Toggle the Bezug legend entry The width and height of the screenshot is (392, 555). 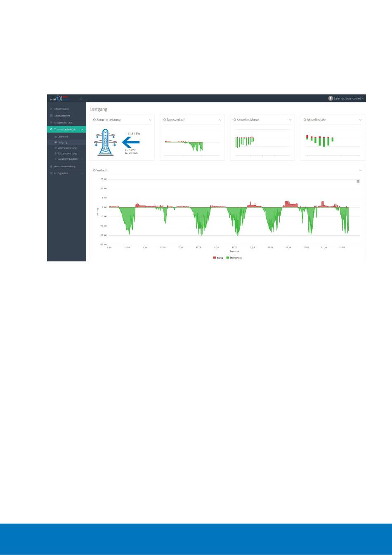click(218, 258)
